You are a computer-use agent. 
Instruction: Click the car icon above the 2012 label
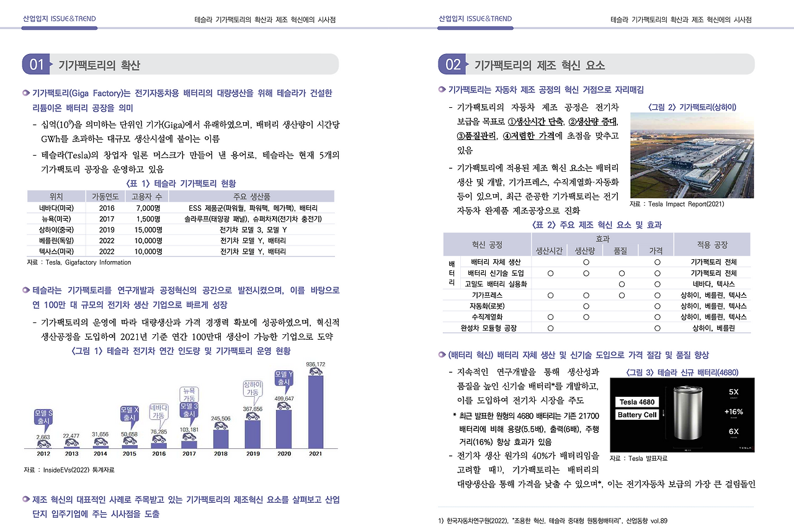(43, 443)
